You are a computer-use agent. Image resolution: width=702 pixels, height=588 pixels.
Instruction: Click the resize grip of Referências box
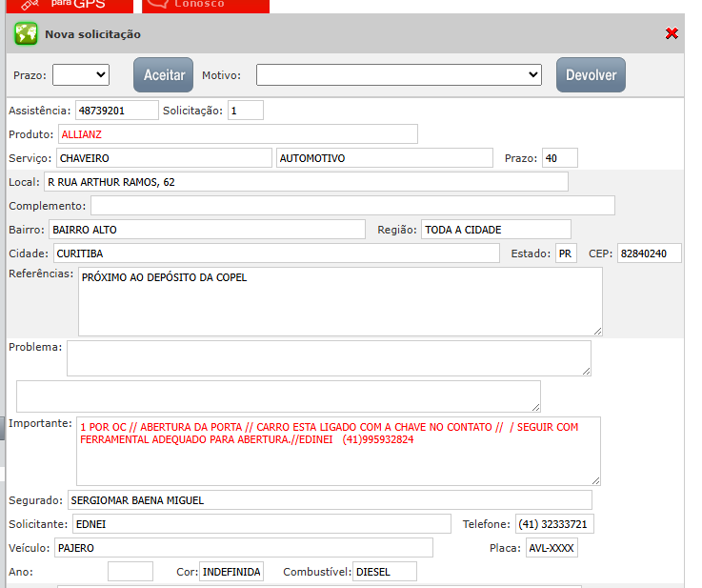point(597,331)
